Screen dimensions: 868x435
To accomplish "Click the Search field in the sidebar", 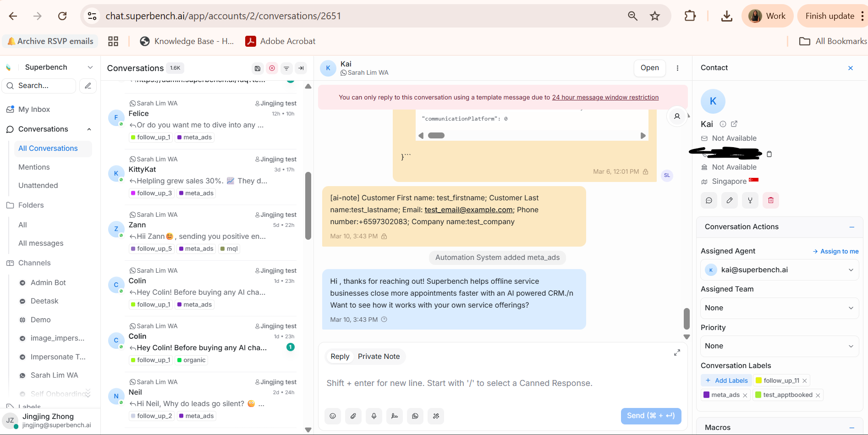I will [39, 86].
